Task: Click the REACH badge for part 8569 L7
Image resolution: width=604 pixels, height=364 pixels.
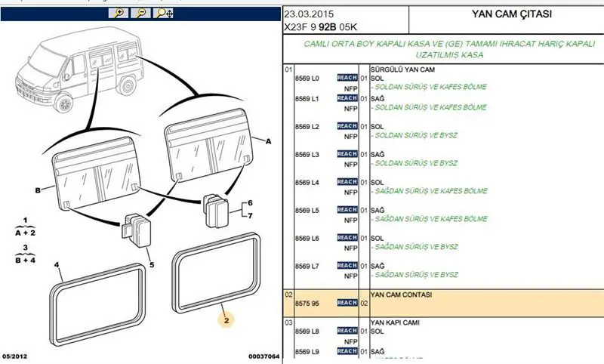Action: point(347,266)
